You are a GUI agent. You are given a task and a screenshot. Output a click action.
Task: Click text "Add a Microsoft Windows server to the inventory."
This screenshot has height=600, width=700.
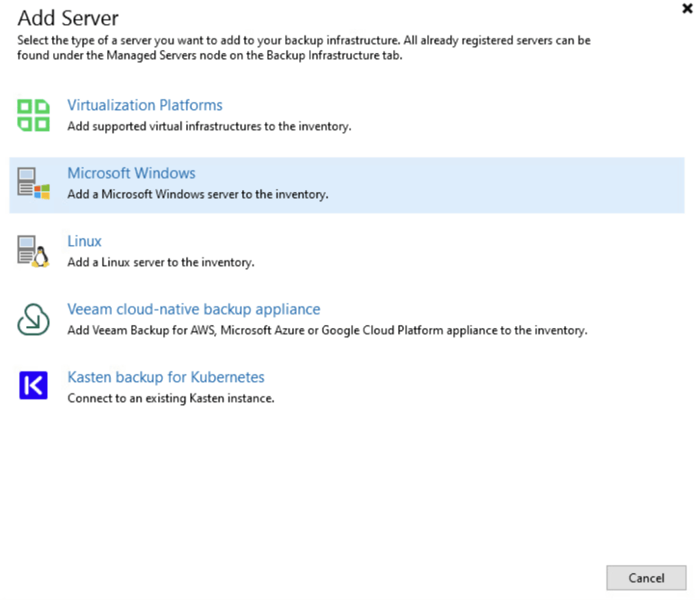(x=198, y=195)
